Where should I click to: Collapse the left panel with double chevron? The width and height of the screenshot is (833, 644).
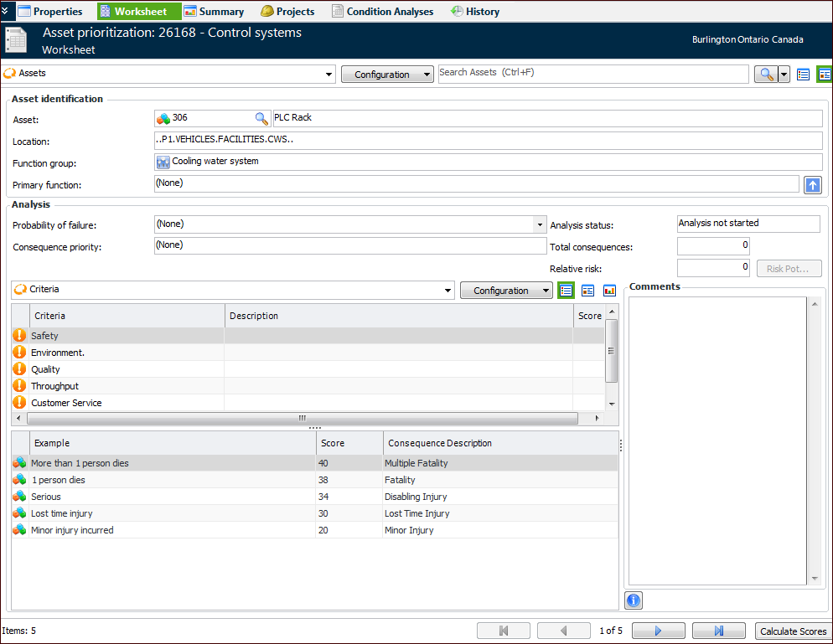click(x=7, y=10)
